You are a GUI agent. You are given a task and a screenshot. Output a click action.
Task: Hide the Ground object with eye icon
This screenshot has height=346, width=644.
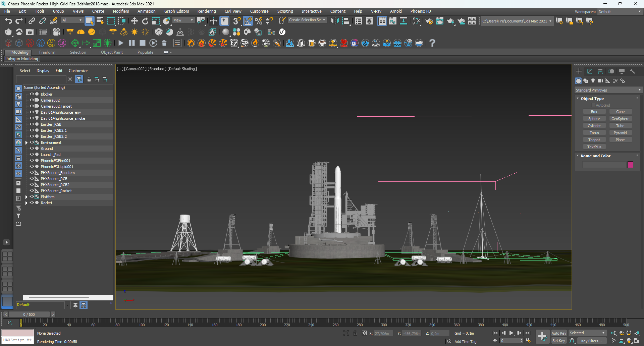click(32, 149)
